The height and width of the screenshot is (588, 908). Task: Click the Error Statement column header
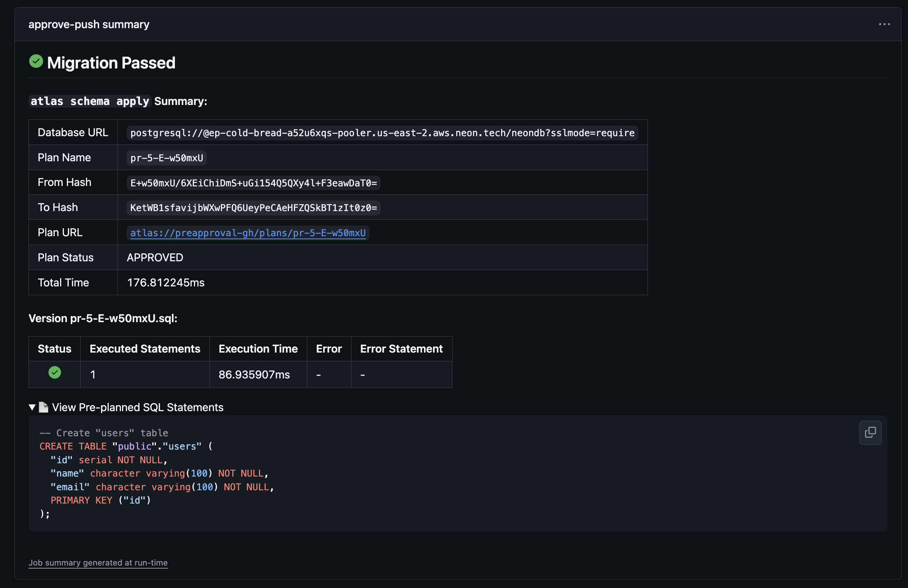(402, 348)
